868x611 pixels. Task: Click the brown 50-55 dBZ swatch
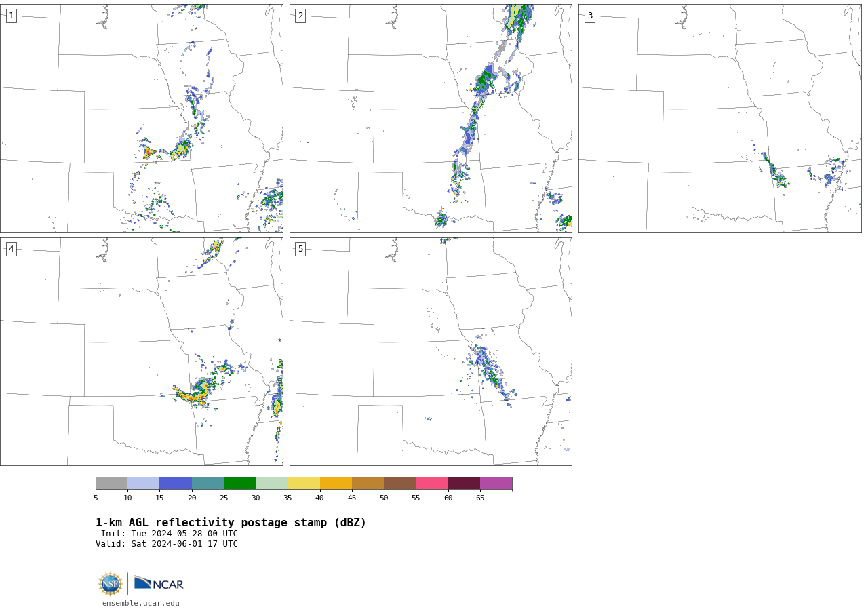coord(400,484)
